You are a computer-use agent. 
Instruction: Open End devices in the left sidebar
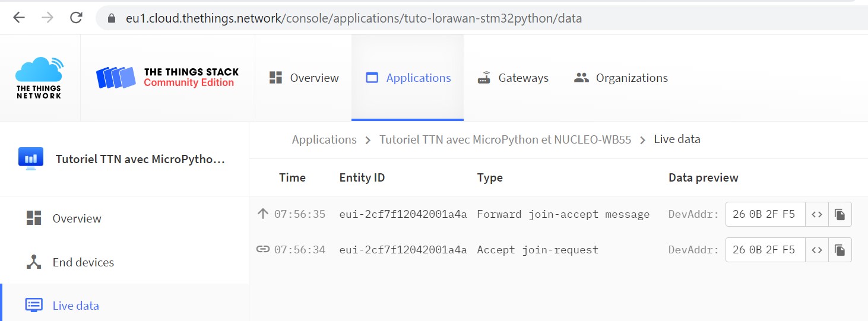(124, 262)
